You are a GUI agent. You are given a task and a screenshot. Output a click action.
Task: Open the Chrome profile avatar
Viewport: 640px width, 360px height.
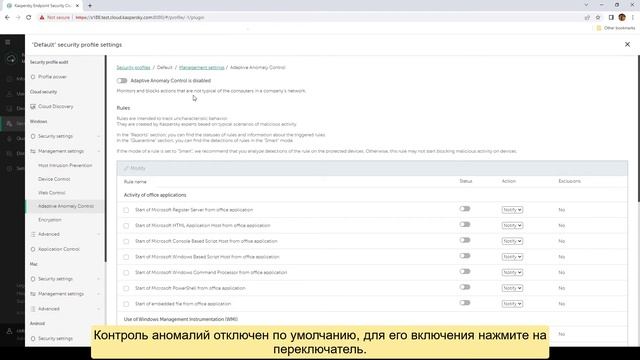622,17
